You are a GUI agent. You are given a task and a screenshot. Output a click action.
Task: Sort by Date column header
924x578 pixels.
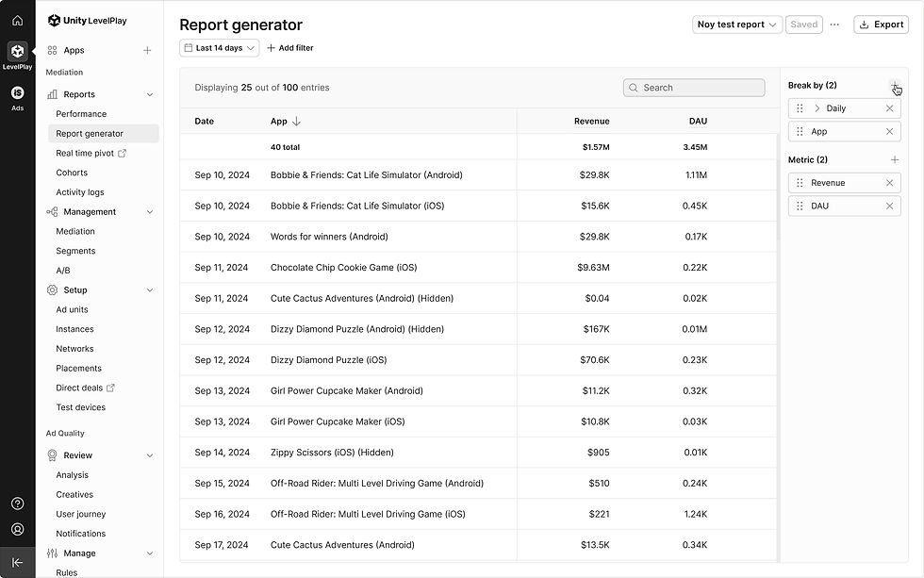click(204, 122)
